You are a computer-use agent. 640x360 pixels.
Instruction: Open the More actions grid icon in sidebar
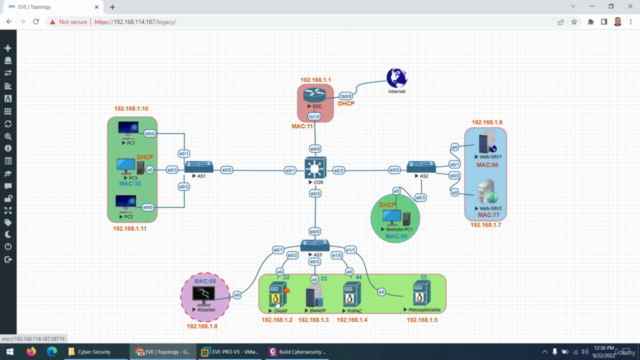[8, 111]
